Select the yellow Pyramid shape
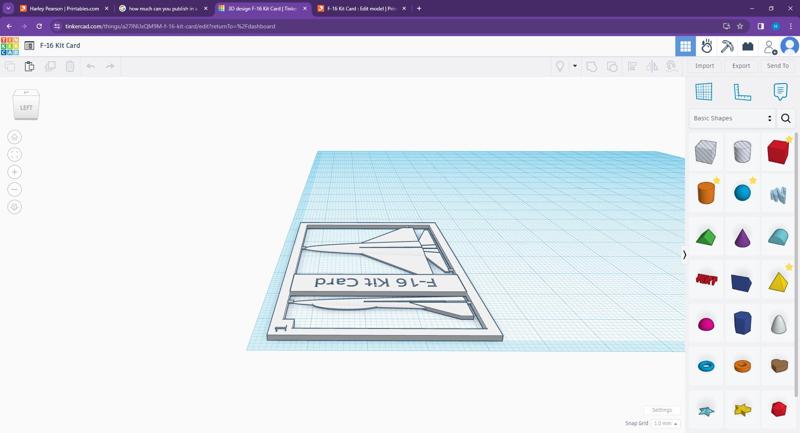800x433 pixels. (778, 282)
